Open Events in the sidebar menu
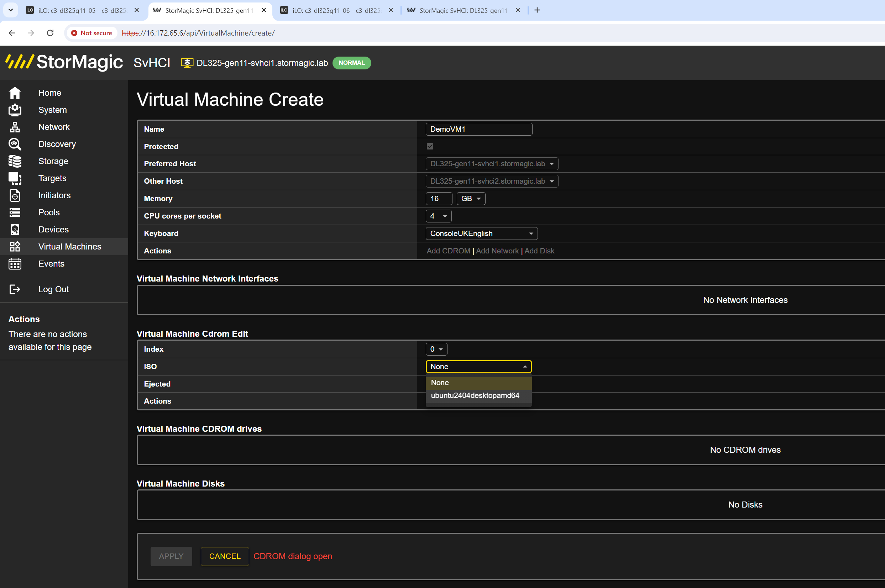This screenshot has height=588, width=885. pos(51,264)
